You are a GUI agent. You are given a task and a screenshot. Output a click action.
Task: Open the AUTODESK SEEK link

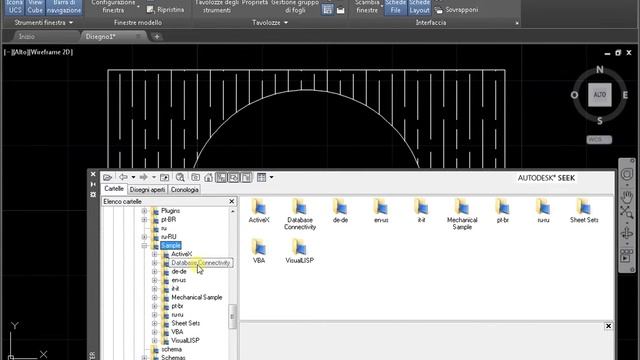(x=546, y=178)
